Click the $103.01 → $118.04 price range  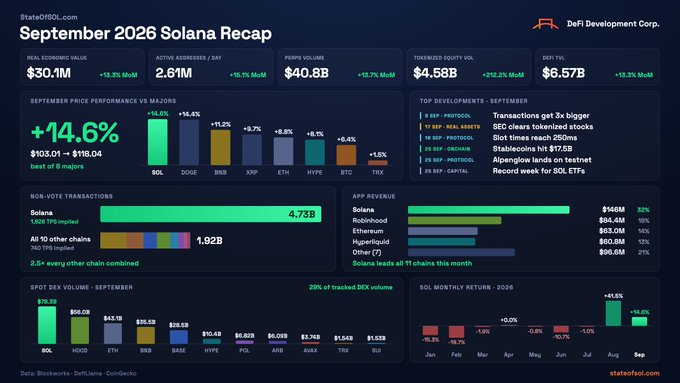[x=66, y=154]
